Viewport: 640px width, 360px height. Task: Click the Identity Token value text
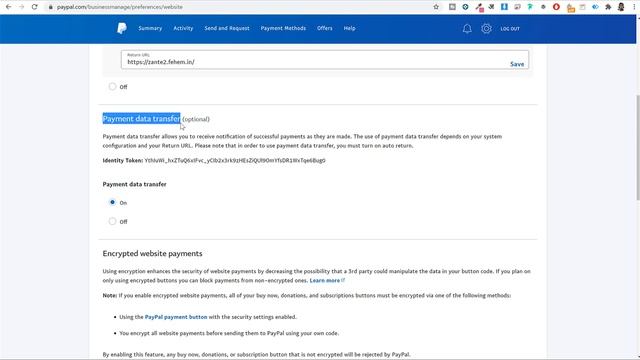235,160
